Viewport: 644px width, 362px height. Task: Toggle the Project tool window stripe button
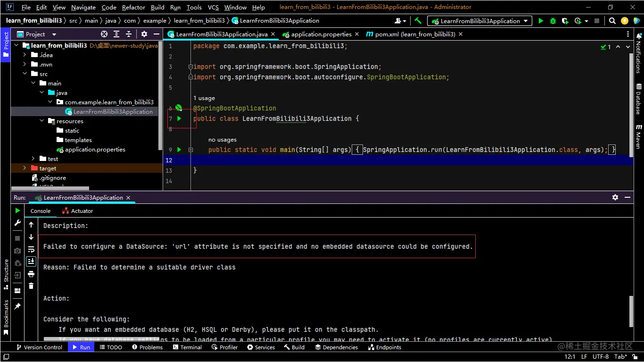tap(6, 44)
